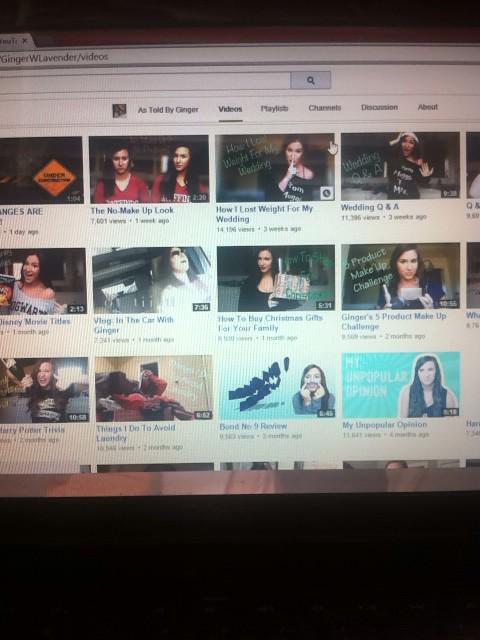
Task: Click the As Told By Ginger channel avatar
Action: (119, 111)
